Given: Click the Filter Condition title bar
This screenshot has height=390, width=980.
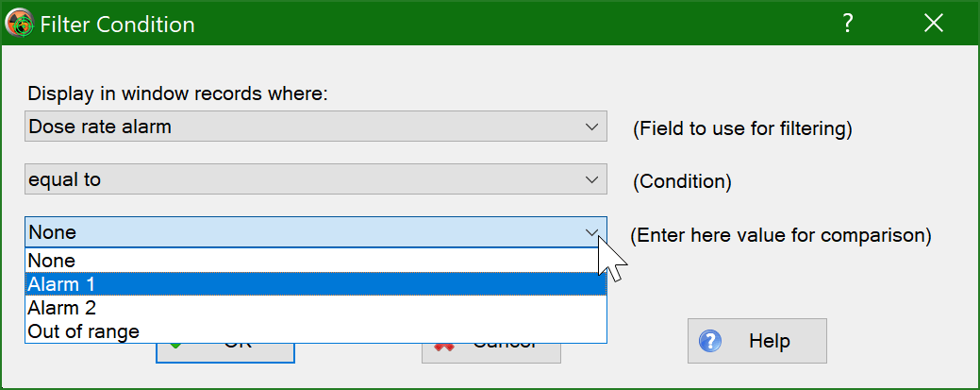Looking at the screenshot, I should click(438, 24).
